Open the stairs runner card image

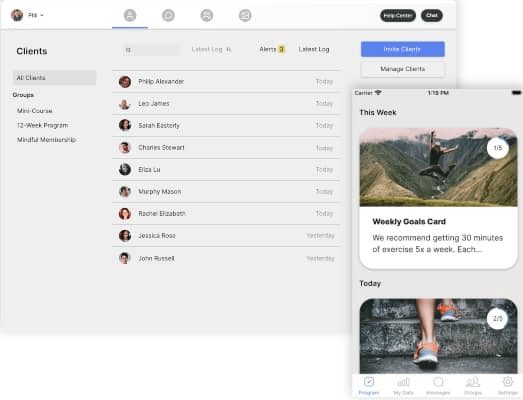click(438, 336)
